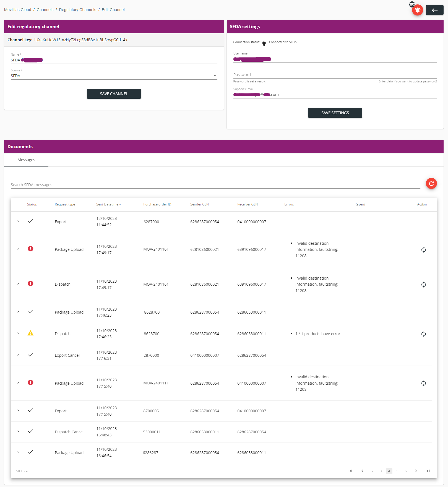
Task: Click success checkmark of Export 6287000 row
Action: pos(30,221)
